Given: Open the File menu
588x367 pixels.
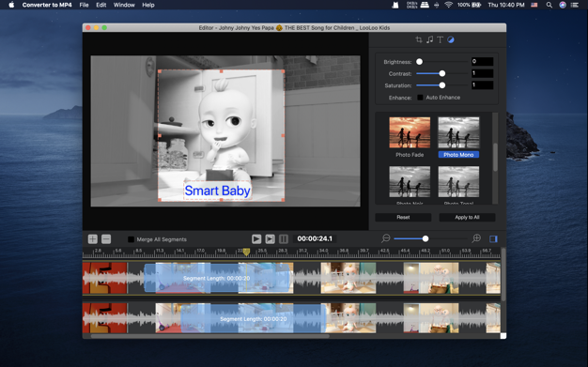Looking at the screenshot, I should coord(84,5).
